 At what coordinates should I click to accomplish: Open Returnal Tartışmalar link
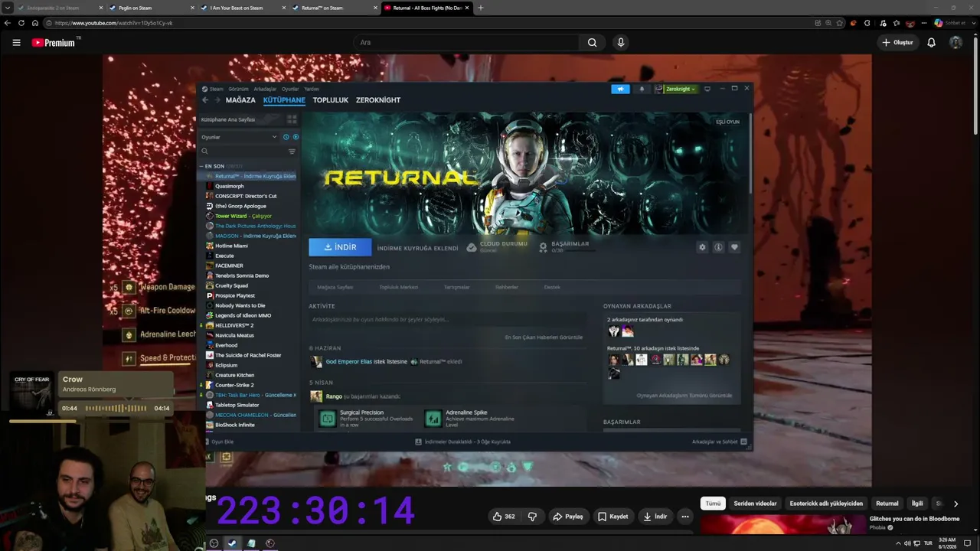pyautogui.click(x=456, y=287)
